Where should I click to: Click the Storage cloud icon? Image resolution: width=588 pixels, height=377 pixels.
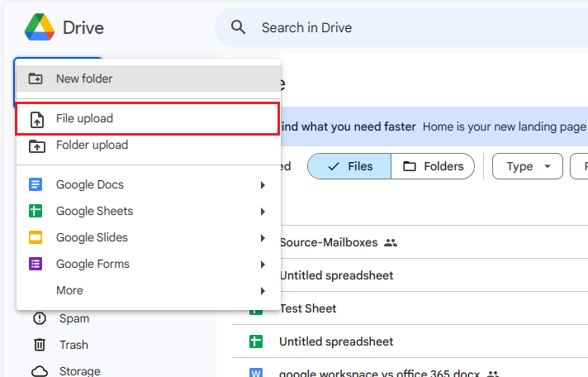(40, 371)
